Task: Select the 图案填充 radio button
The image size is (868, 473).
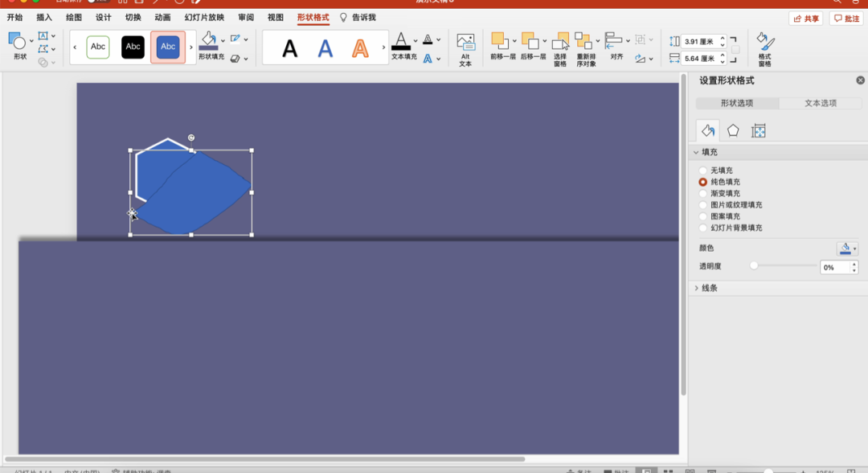Action: pyautogui.click(x=703, y=216)
